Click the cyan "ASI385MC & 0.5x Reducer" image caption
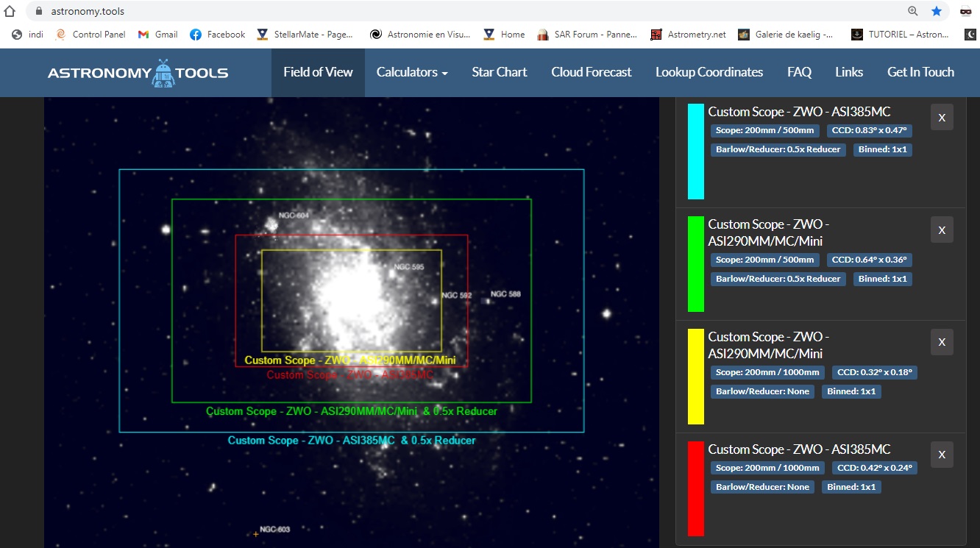This screenshot has width=980, height=548. coord(352,441)
